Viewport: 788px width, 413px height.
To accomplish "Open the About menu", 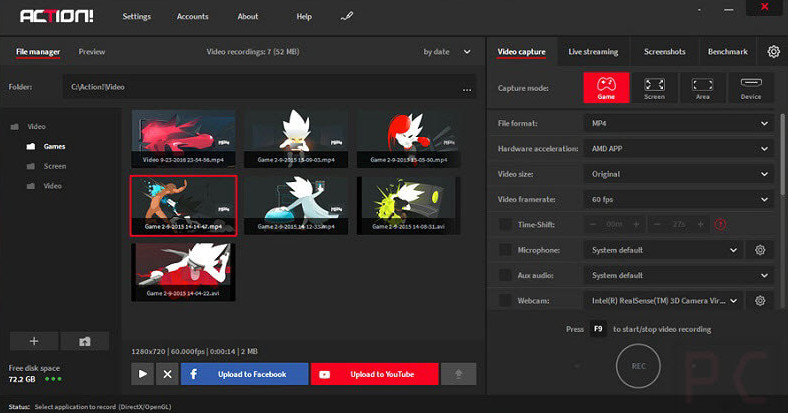I will tap(248, 16).
